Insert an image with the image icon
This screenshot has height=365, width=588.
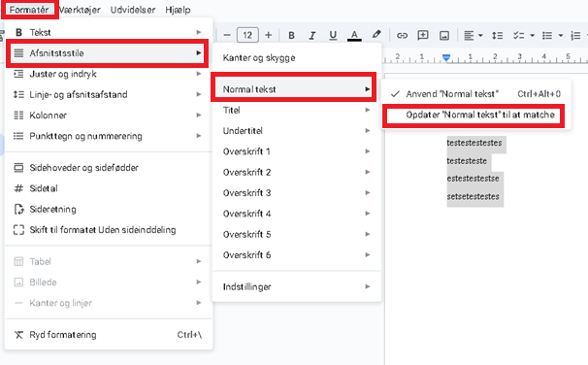point(444,36)
